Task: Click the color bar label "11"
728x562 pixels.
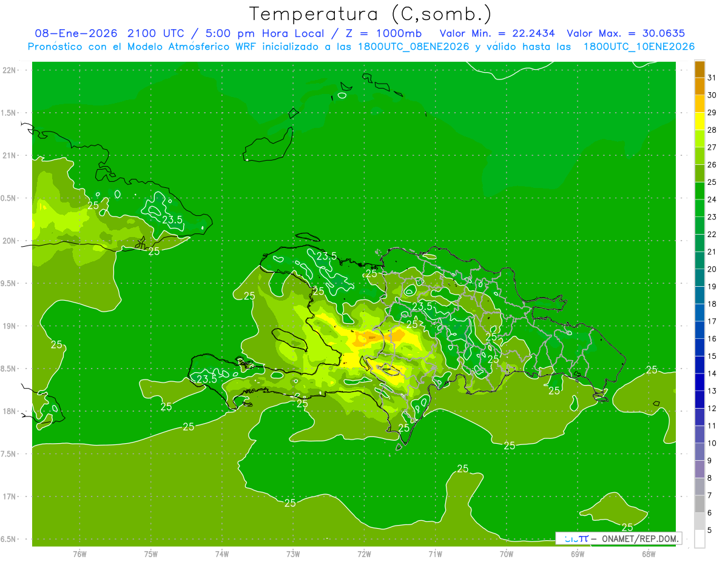Action: 712,426
